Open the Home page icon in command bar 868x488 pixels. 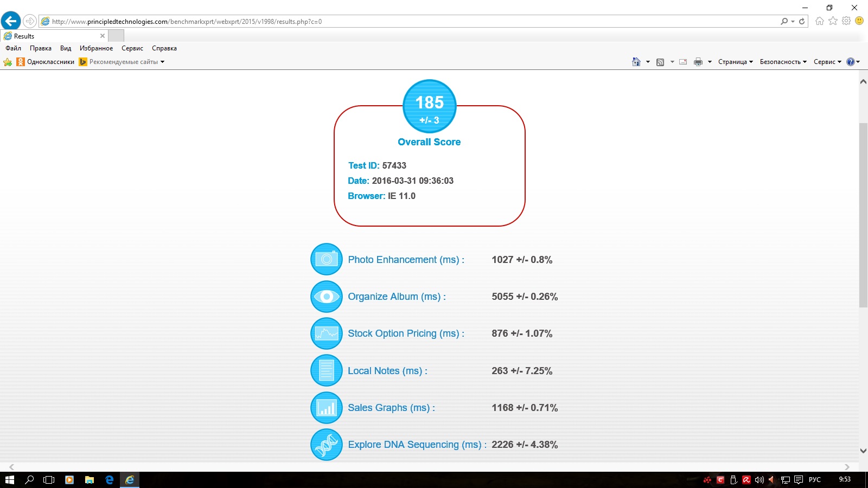pyautogui.click(x=636, y=62)
